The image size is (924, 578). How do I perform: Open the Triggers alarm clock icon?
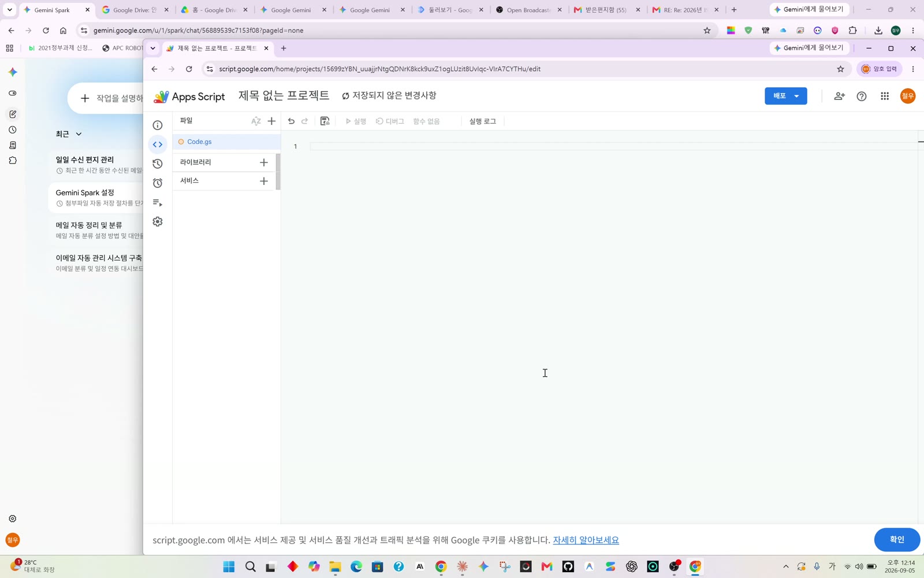(158, 183)
